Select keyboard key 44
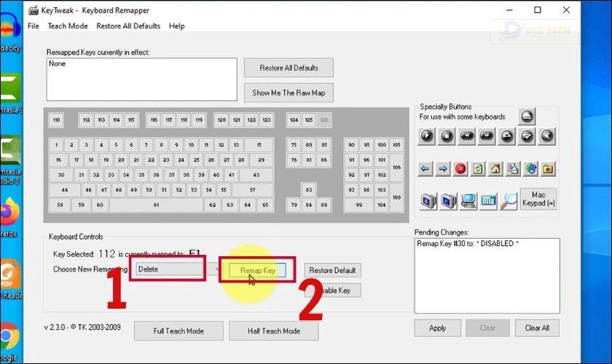This screenshot has height=364, width=612. (65, 190)
